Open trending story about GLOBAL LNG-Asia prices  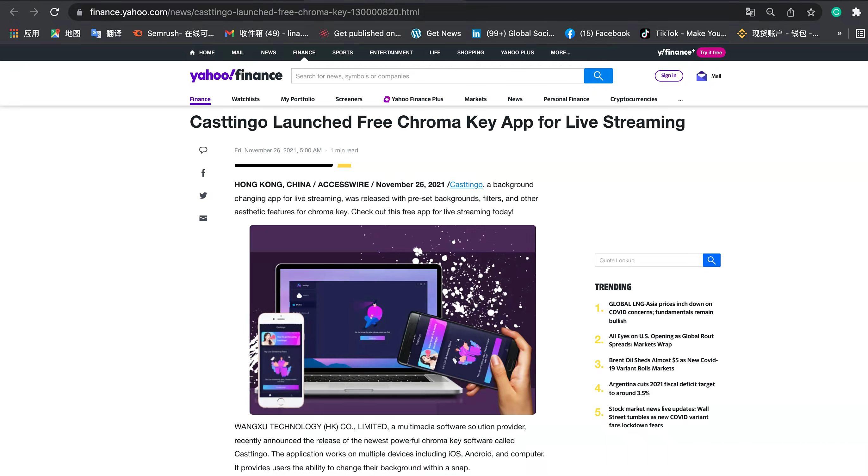point(661,312)
